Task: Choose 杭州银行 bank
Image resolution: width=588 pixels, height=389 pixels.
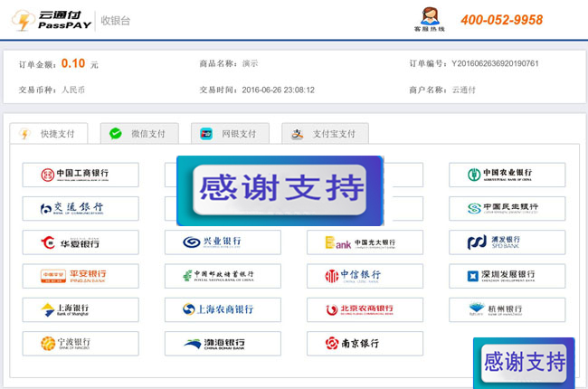Action: [x=507, y=310]
